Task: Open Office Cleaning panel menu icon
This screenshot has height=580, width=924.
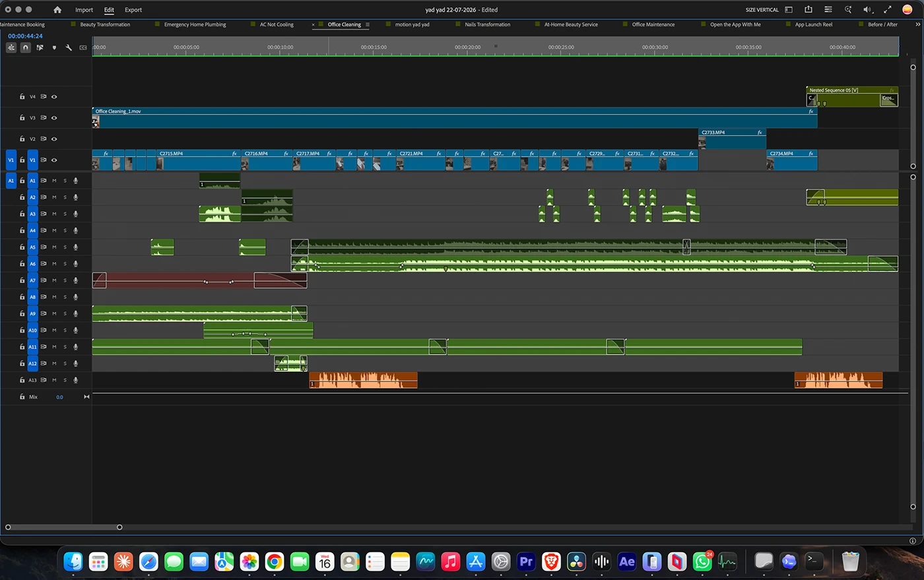Action: pos(368,24)
